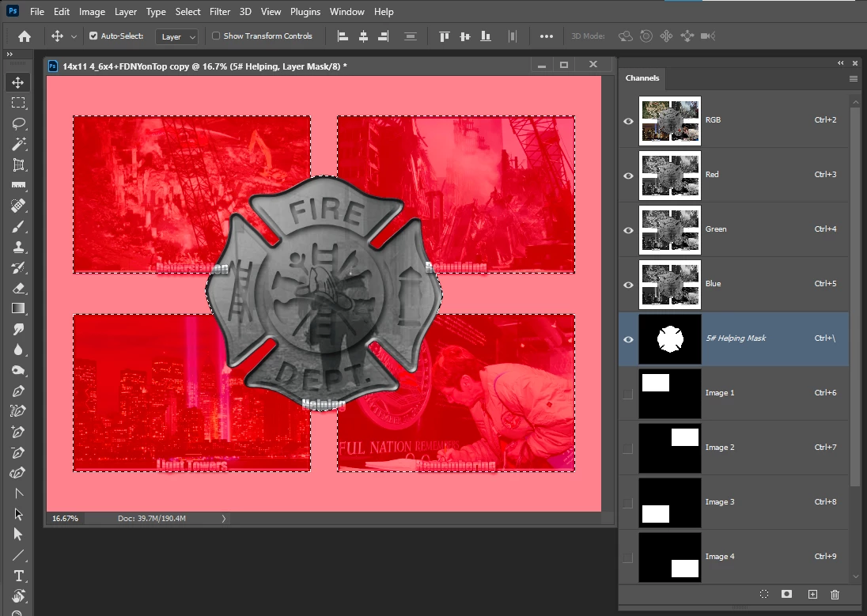Click Channels panel scrollbar down arrow
Screen dimensions: 867x616
click(856, 576)
